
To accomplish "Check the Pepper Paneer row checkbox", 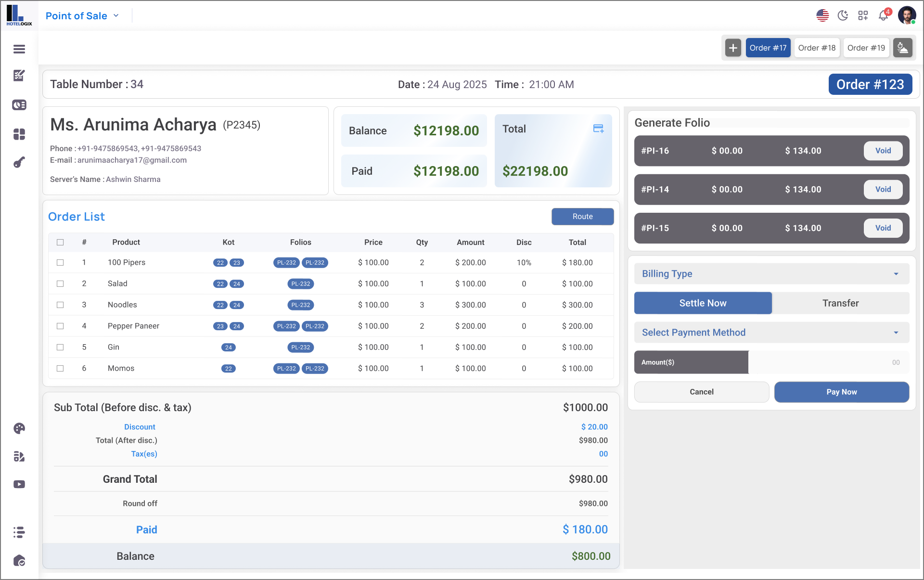I will (x=60, y=326).
